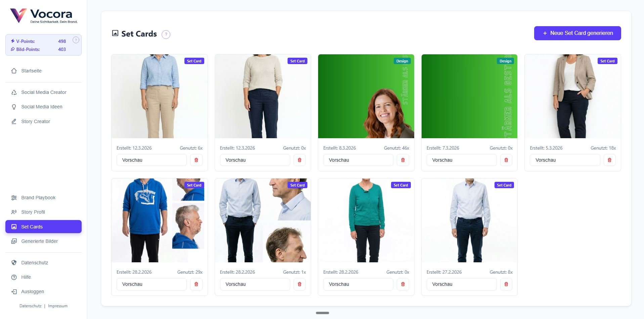Preview the set card used 29x
This screenshot has height=319, width=644.
tap(152, 284)
